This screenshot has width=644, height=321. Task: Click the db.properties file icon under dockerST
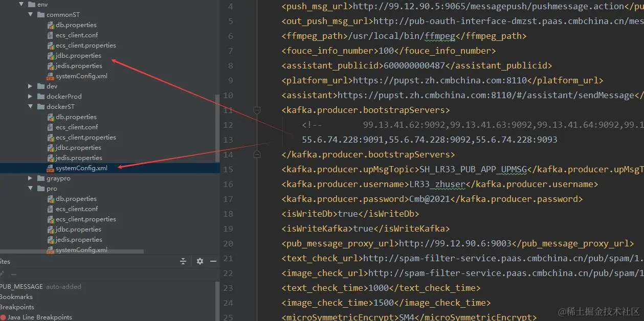(50, 117)
